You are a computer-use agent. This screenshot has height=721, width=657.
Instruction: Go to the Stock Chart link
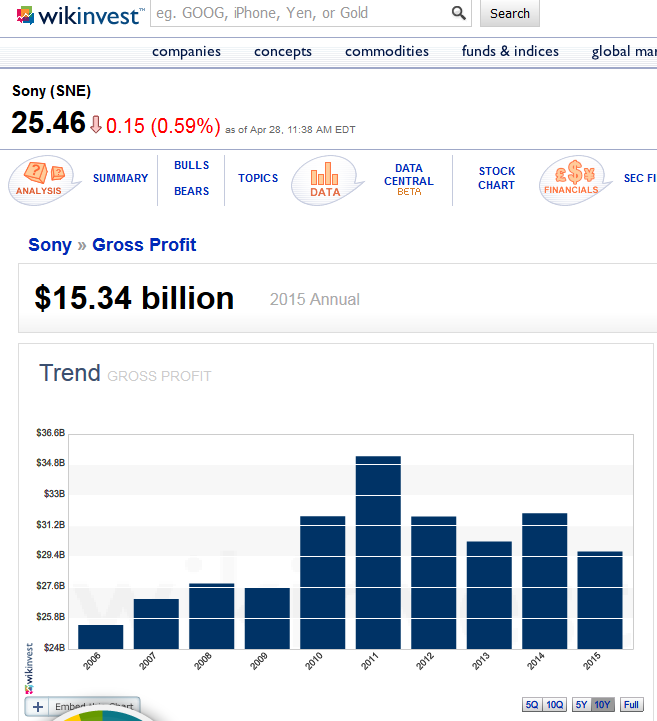pyautogui.click(x=496, y=178)
